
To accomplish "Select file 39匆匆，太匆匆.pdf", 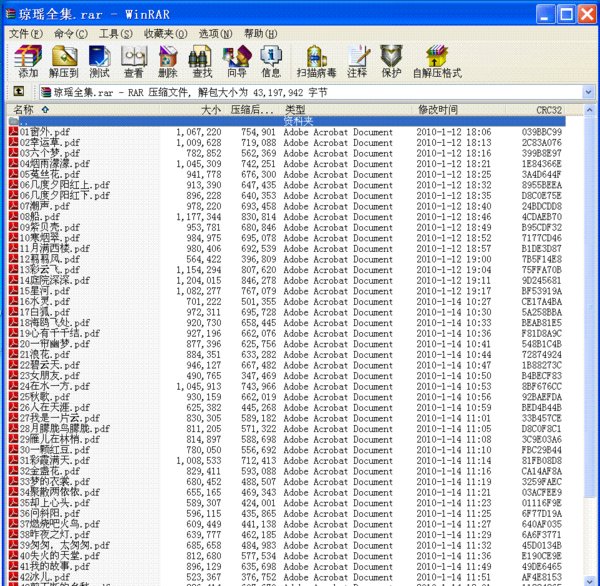I will coord(65,545).
